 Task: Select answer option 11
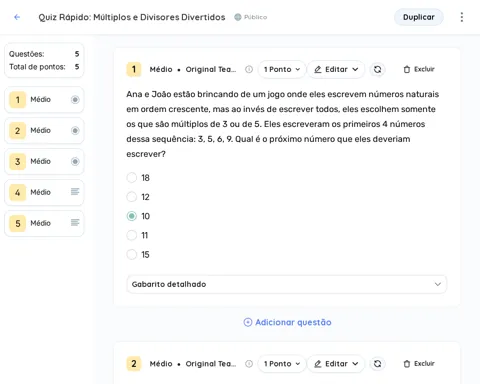click(132, 235)
